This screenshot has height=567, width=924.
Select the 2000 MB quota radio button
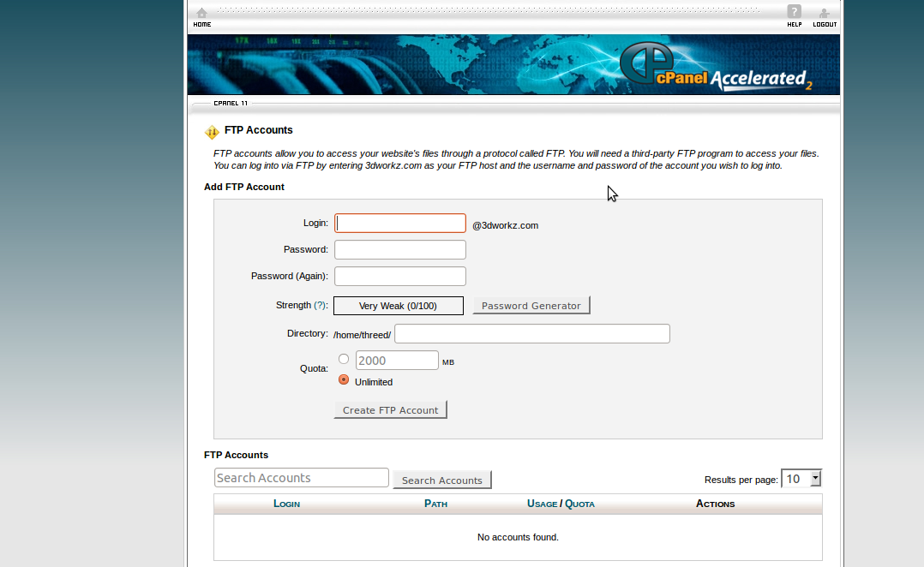(x=344, y=359)
